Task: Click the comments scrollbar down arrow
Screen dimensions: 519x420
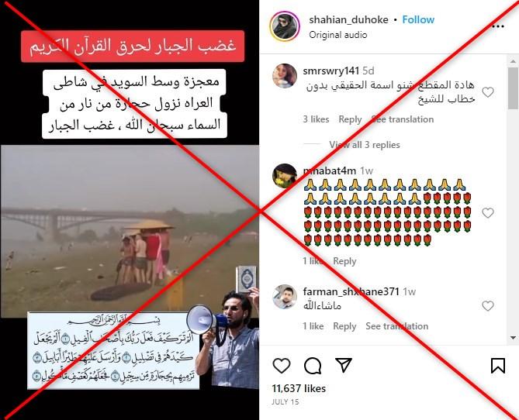Action: 513,338
